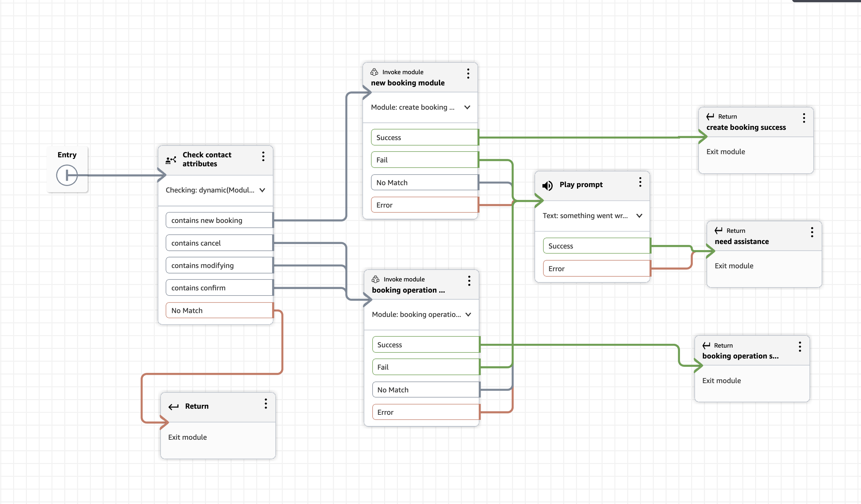861x504 pixels.
Task: Click return arrow icon of bottom-left Return block
Action: (x=174, y=406)
